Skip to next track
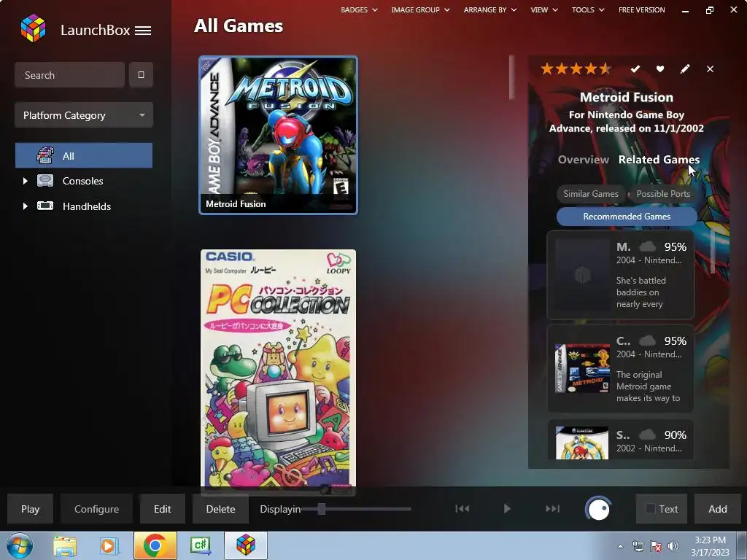Viewport: 747px width, 560px height. click(x=552, y=508)
